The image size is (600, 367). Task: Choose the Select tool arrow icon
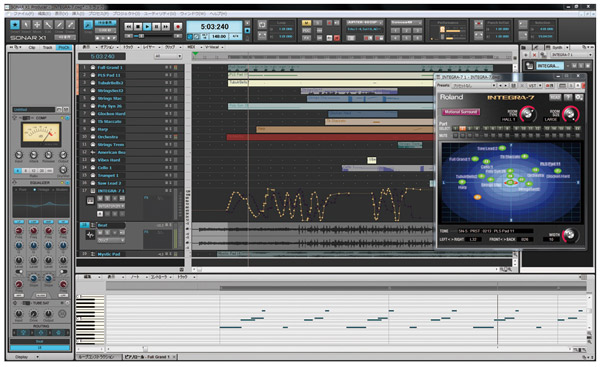pyautogui.click(x=26, y=25)
